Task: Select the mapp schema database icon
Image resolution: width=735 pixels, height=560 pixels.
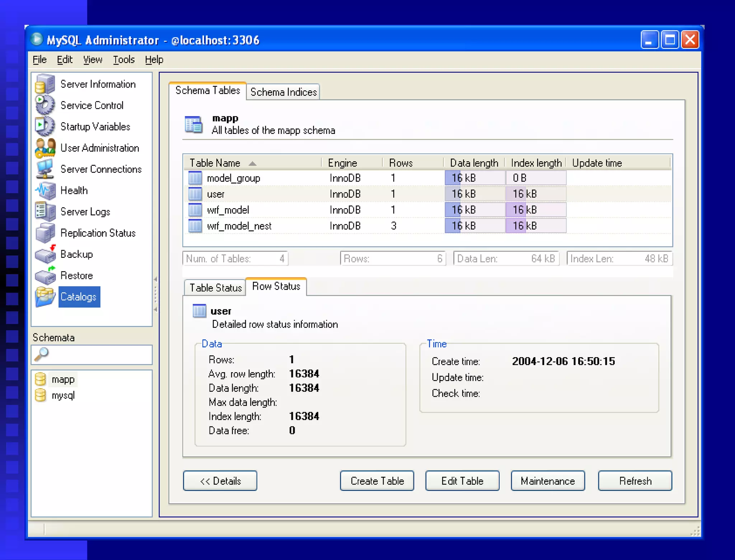Action: tap(41, 379)
